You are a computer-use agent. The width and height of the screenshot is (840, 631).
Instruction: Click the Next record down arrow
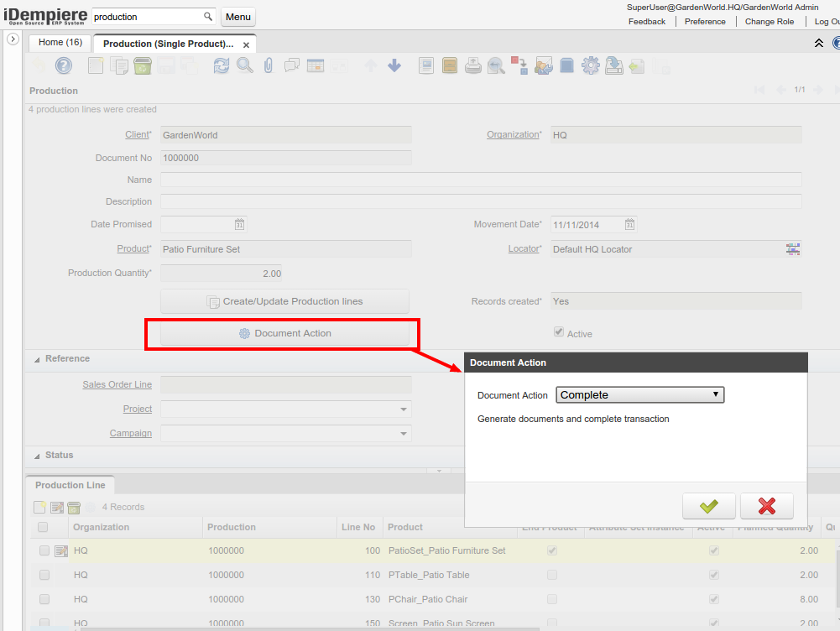coord(394,65)
